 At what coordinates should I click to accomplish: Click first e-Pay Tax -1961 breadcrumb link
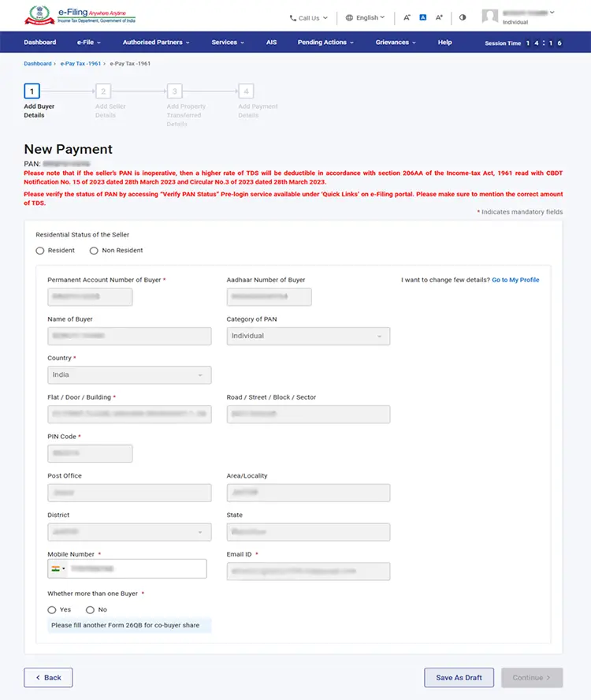pyautogui.click(x=81, y=64)
